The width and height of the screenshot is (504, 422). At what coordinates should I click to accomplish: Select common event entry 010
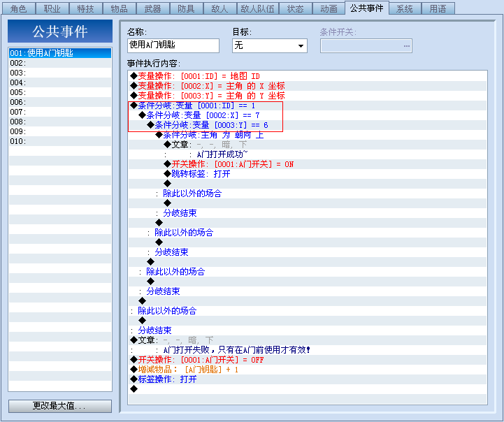[60, 141]
